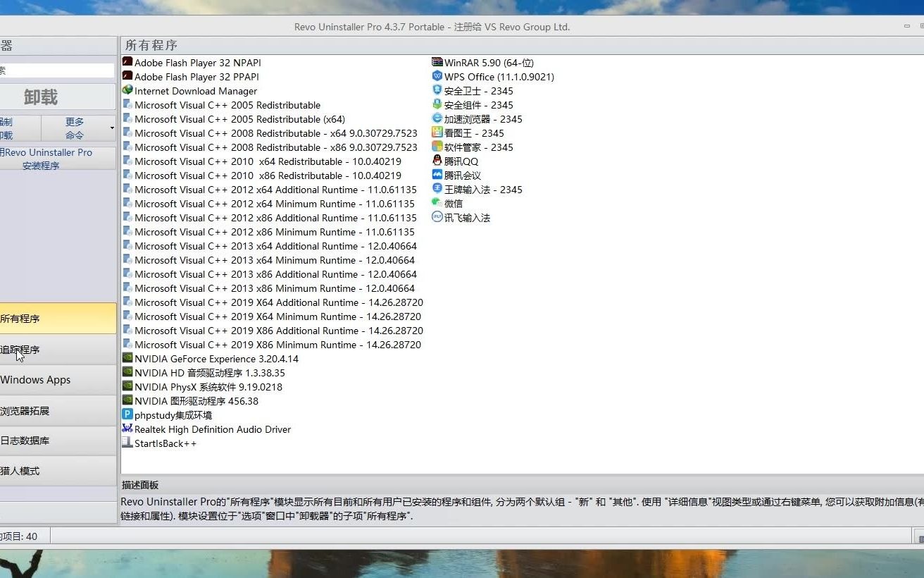Screen dimensions: 924x578
Task: Click the NVIDIA PhysX 系统软件 icon
Action: [x=127, y=386]
